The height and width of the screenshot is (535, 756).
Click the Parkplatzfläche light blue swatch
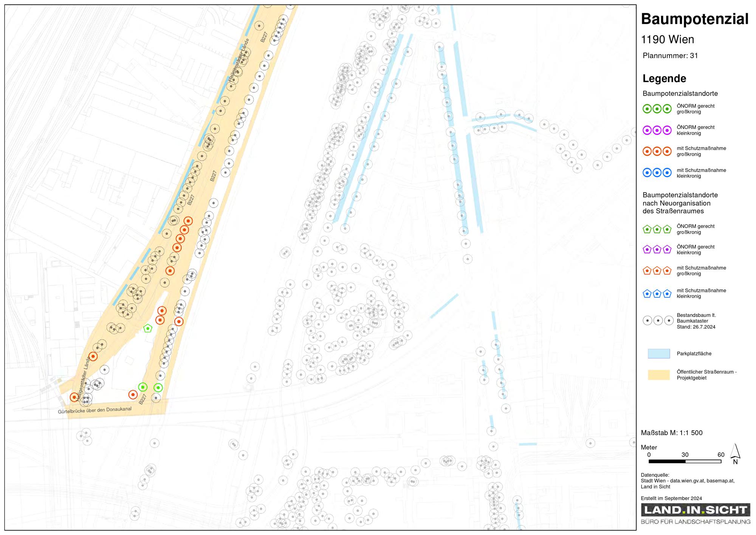658,354
